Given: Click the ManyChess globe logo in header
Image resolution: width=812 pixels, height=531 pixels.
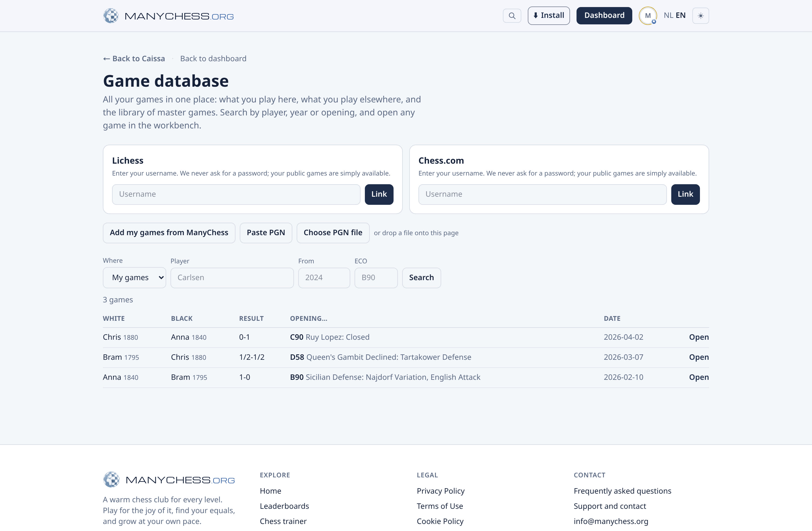Looking at the screenshot, I should click(x=111, y=16).
